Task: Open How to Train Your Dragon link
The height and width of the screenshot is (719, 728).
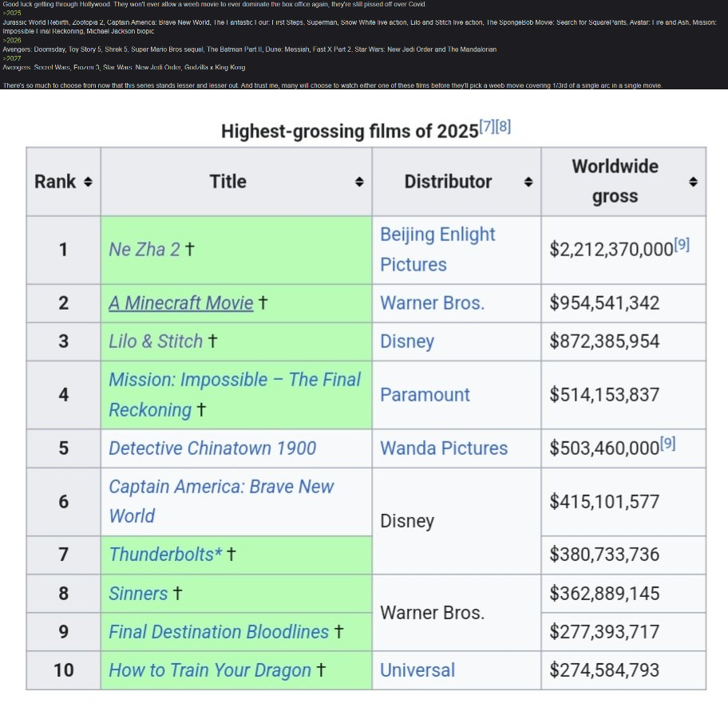Action: pos(210,670)
